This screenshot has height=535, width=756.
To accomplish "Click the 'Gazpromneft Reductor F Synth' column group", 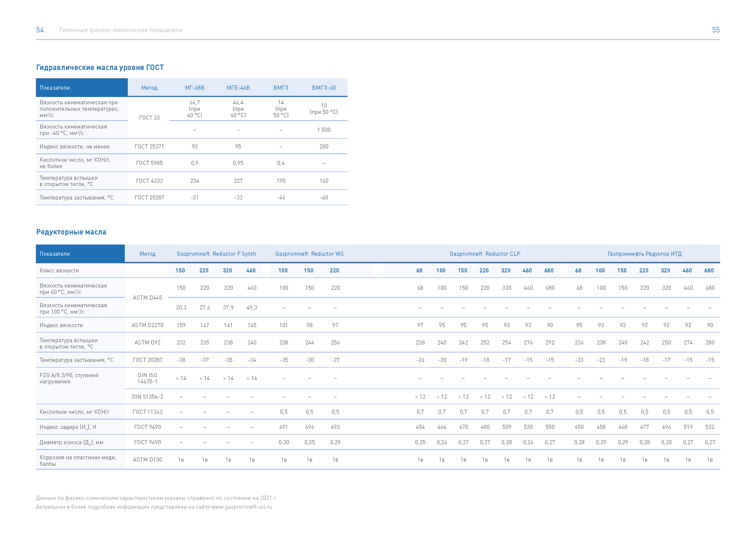I will (x=216, y=254).
